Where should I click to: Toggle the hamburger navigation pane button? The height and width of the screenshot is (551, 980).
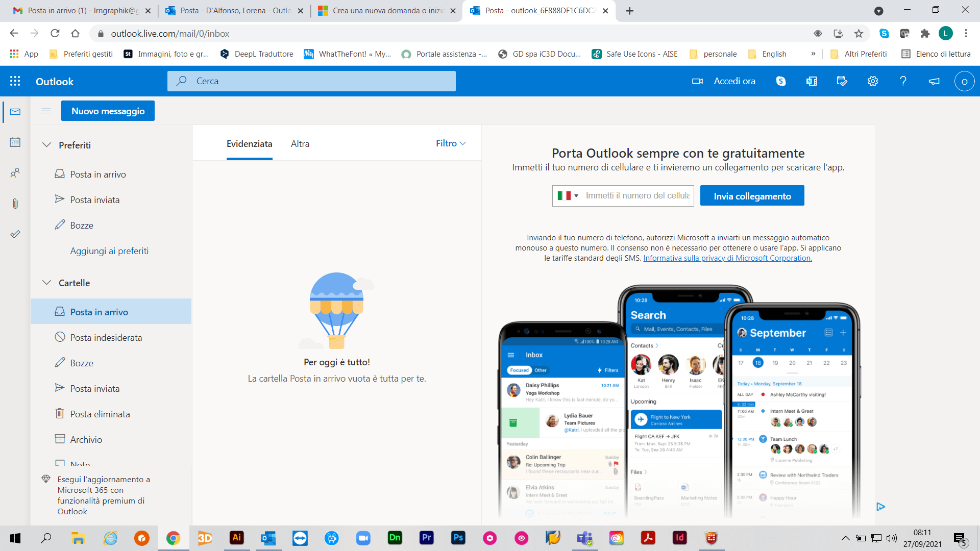[x=46, y=111]
